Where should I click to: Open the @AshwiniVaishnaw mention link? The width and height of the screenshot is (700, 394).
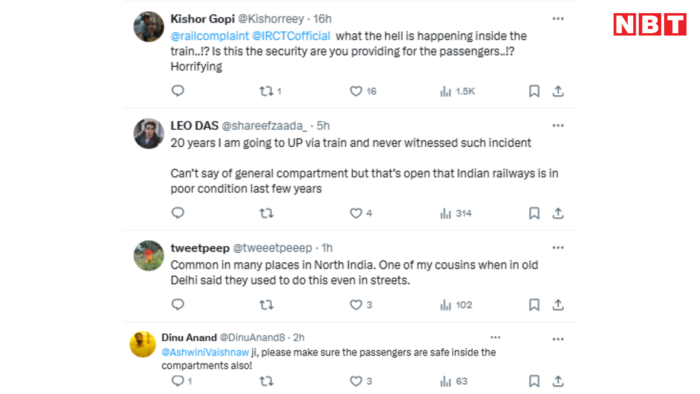pyautogui.click(x=205, y=353)
